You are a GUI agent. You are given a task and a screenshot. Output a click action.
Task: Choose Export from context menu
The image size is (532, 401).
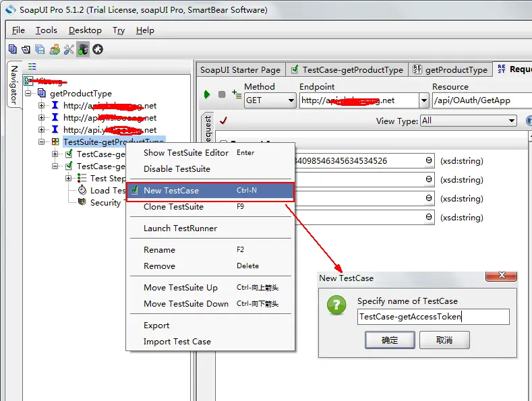coord(210,326)
